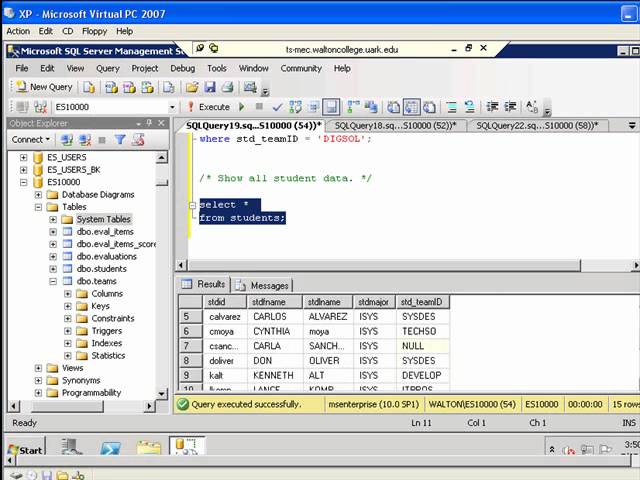
Task: Click the query editor horizontal scrollbar
Action: (384, 265)
